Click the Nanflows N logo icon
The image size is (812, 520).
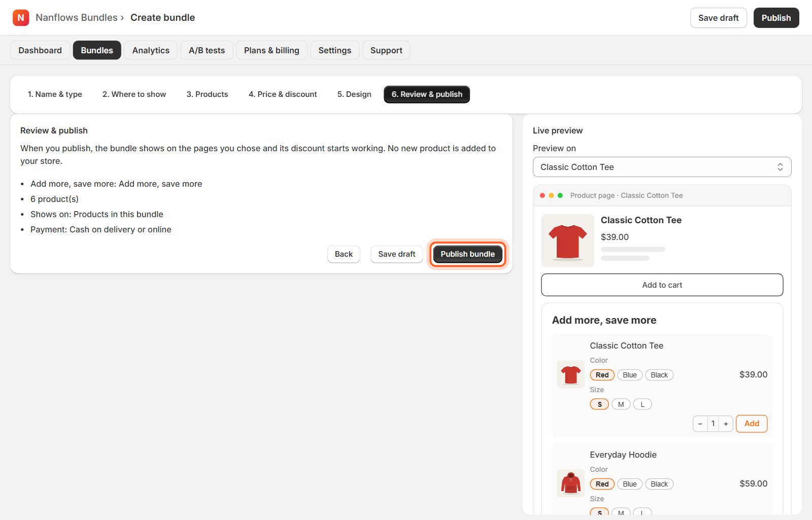pyautogui.click(x=21, y=18)
